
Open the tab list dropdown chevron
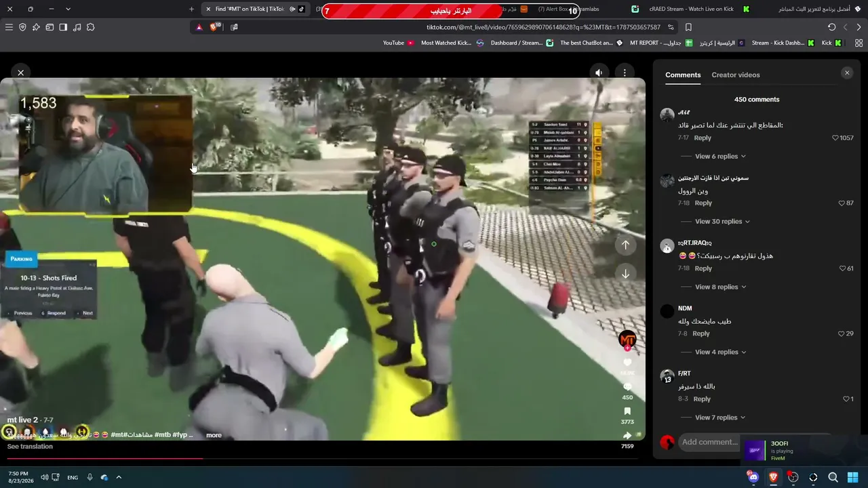(x=68, y=9)
